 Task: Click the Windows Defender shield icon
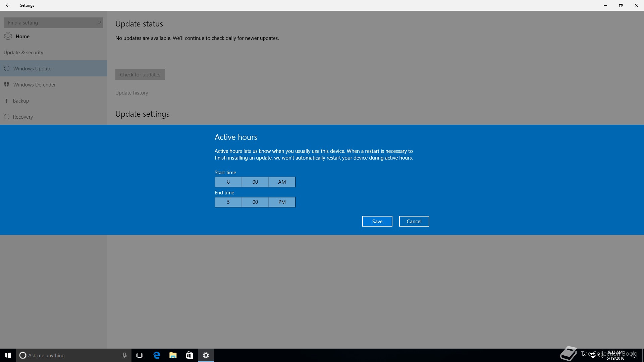[x=7, y=84]
